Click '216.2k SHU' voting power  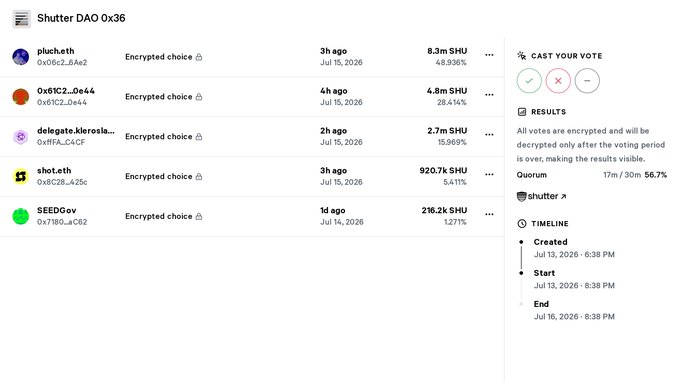click(x=445, y=210)
